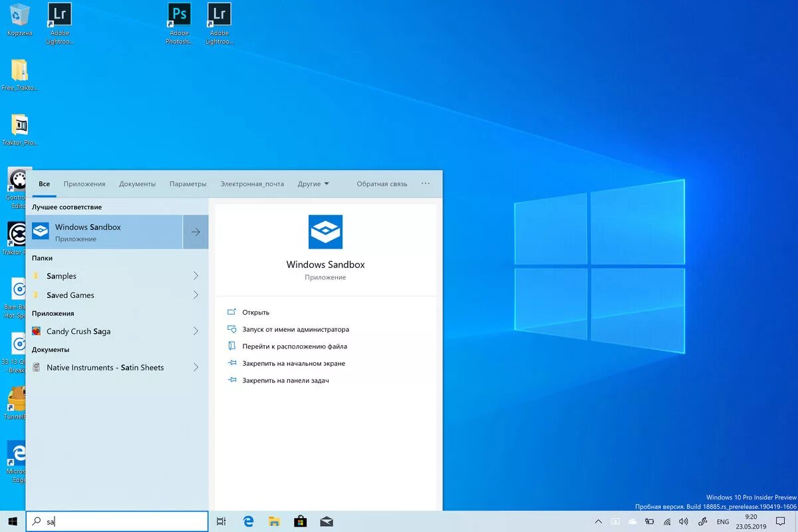Click the Windows Sandbox title in preview pane
798x532 pixels.
(x=325, y=265)
